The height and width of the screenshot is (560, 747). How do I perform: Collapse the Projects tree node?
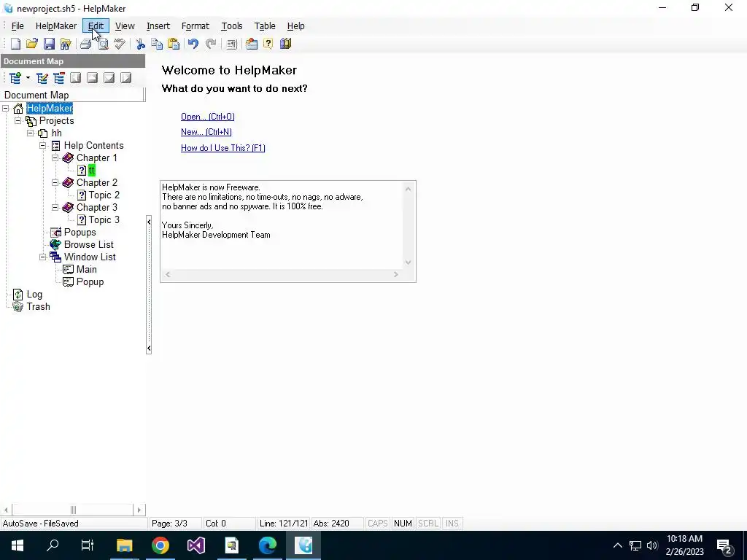click(18, 120)
